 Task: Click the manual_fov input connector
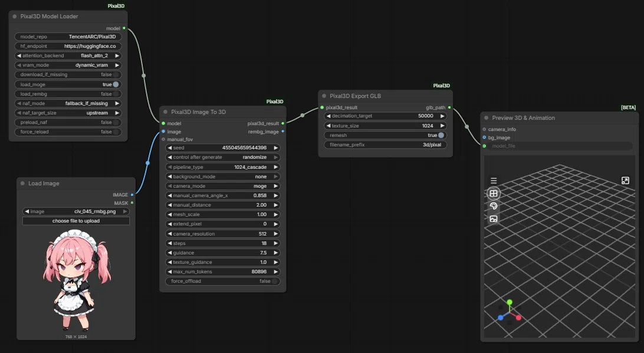tap(163, 139)
